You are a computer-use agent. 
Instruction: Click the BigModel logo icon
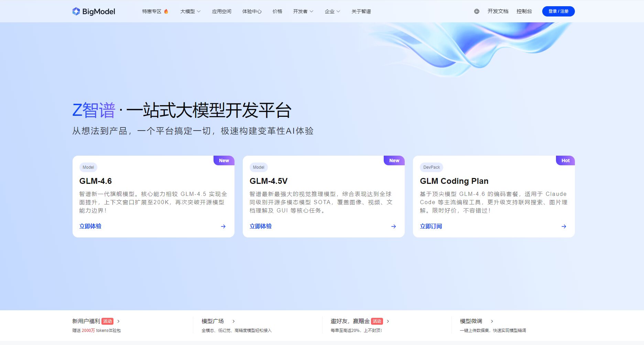click(76, 11)
